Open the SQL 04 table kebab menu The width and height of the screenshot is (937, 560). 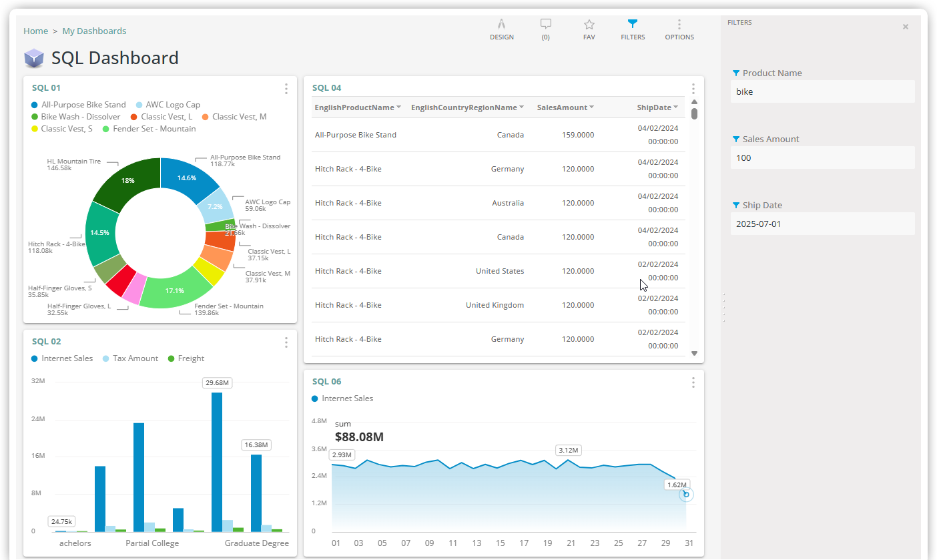[x=693, y=88]
